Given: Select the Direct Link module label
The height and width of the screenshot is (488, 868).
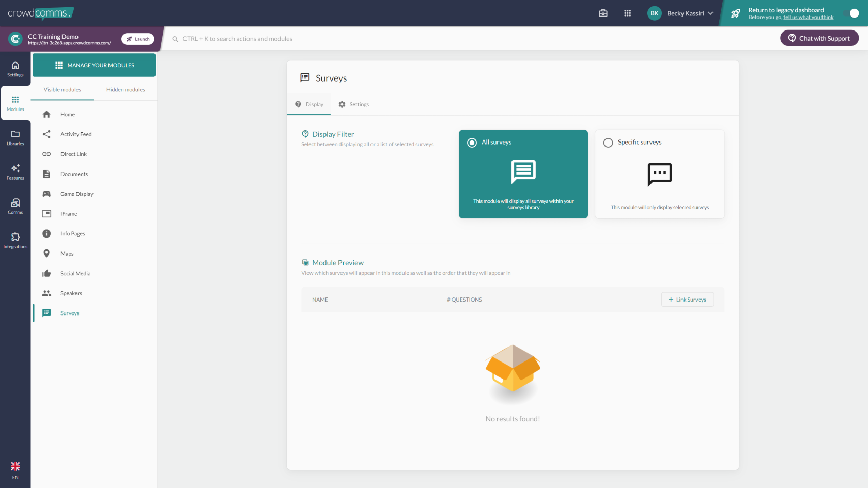Looking at the screenshot, I should pos(73,154).
